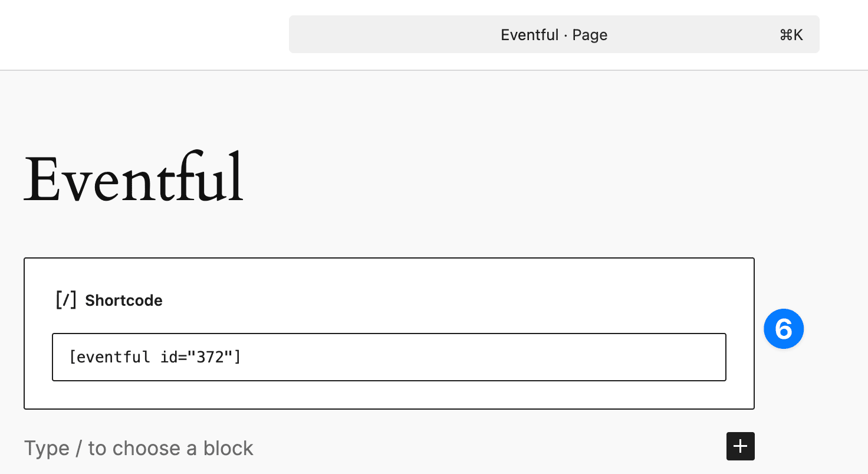Screen dimensions: 868x474
Task: Click the opening bracket before eventful
Action: click(73, 357)
